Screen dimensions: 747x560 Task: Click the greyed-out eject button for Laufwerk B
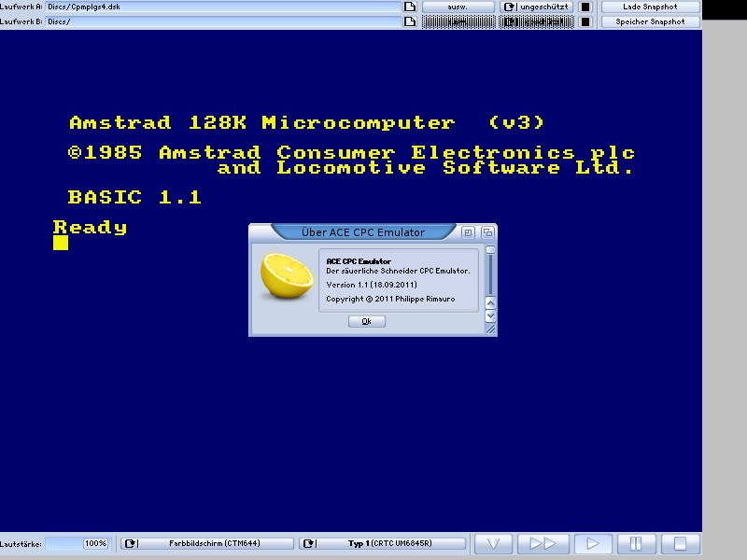(x=458, y=21)
